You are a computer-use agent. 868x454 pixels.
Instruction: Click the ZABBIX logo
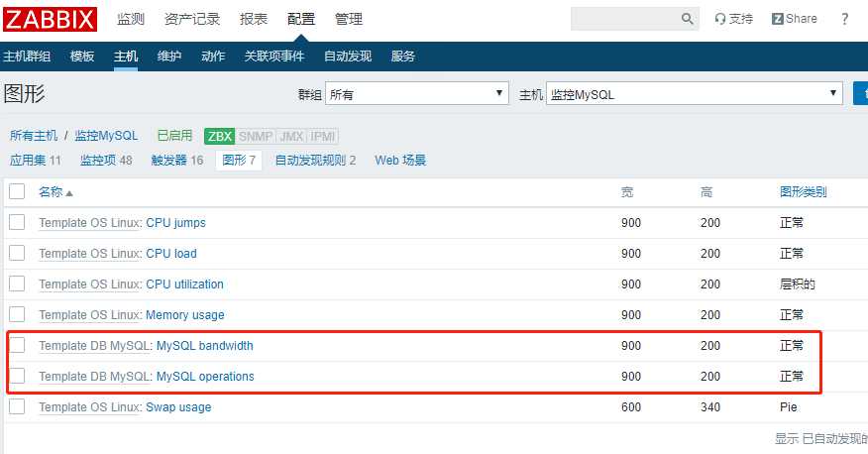click(50, 20)
